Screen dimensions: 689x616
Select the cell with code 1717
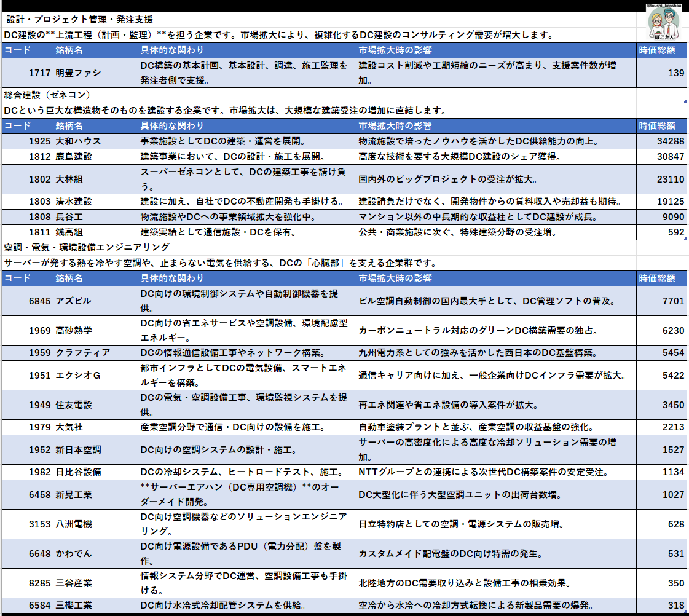27,73
